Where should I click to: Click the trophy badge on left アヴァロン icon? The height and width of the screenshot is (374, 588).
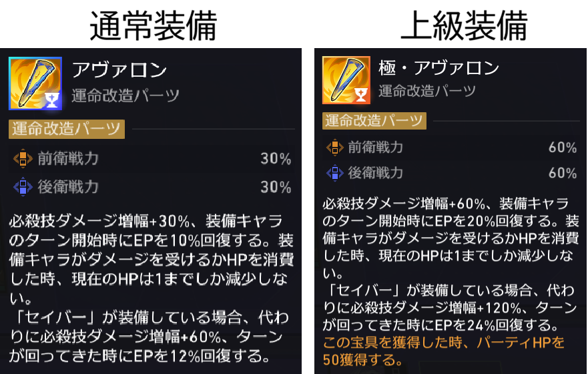(x=52, y=100)
